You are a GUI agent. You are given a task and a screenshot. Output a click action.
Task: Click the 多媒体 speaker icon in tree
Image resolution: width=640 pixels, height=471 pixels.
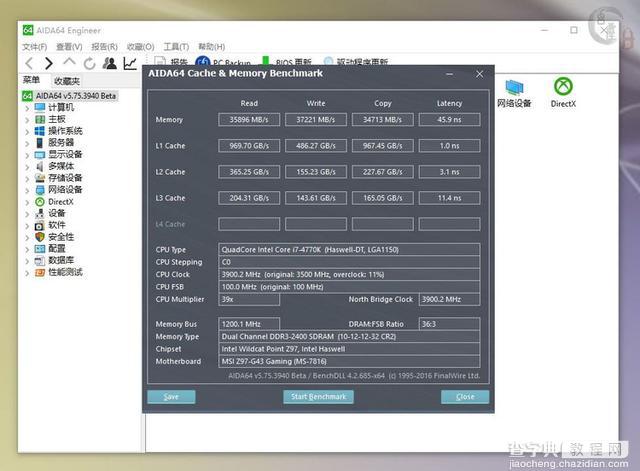40,167
